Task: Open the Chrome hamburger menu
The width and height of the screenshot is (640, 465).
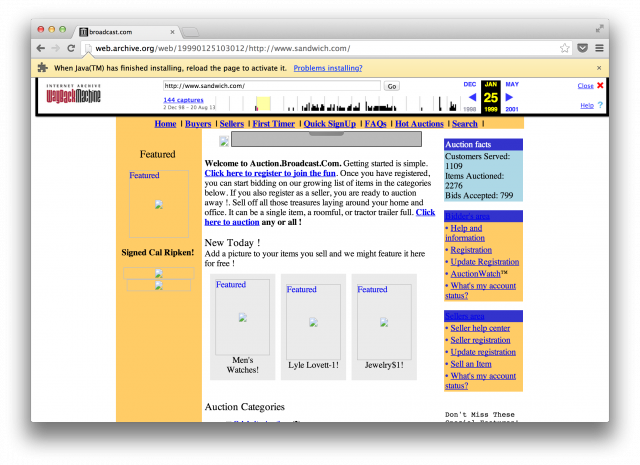Action: [599, 48]
